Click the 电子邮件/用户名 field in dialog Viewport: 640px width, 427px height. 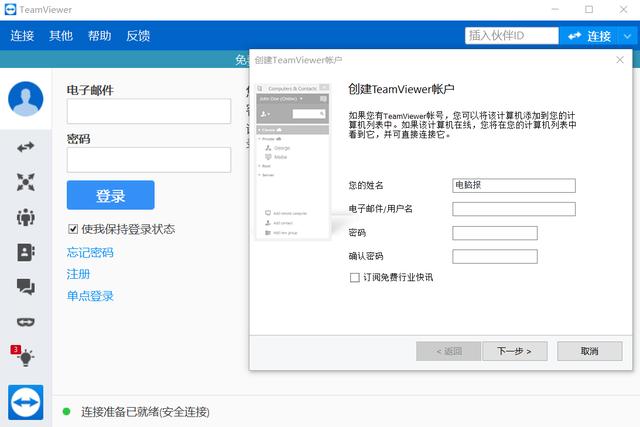(x=514, y=209)
